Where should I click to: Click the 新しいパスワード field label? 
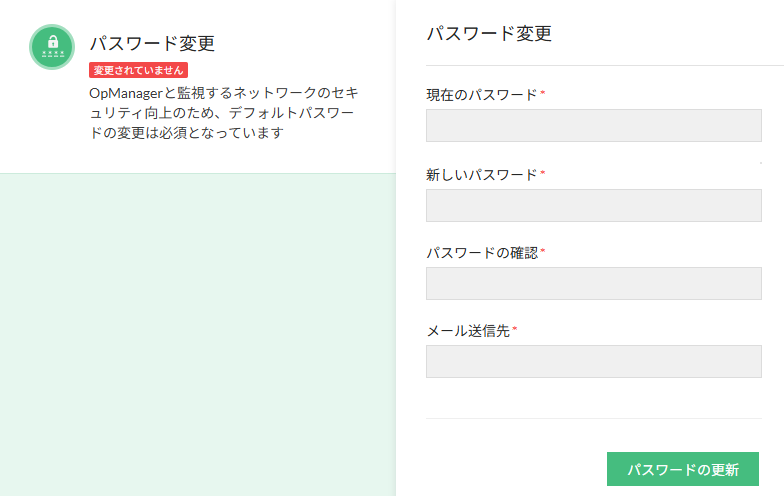(x=482, y=174)
